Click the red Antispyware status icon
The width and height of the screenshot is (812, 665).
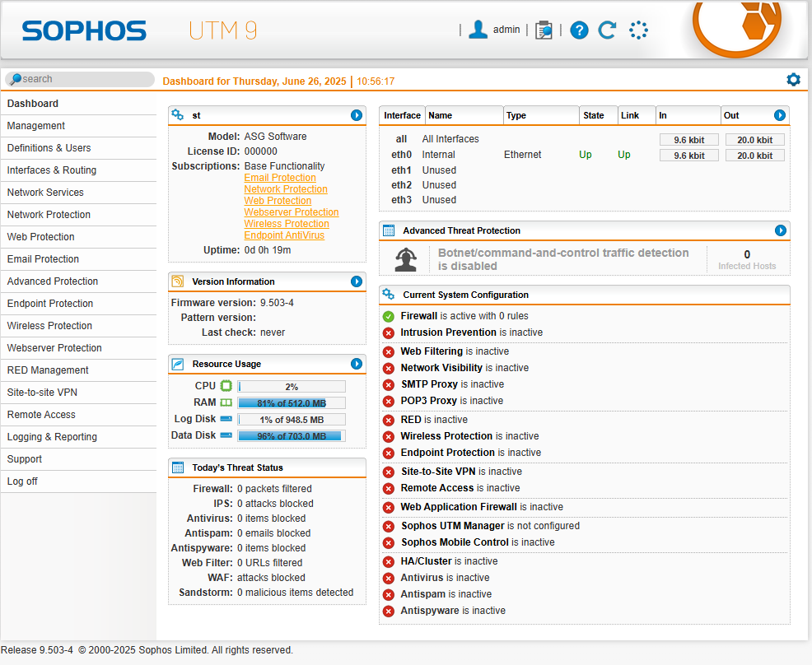[389, 612]
